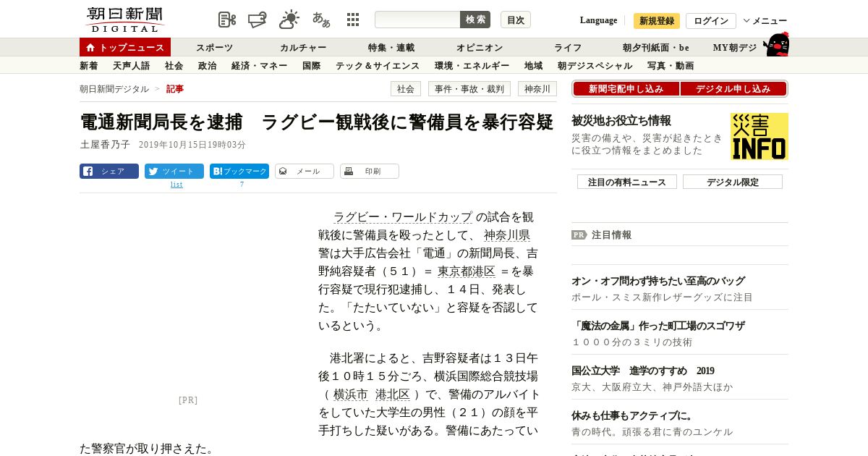This screenshot has width=868, height=456.
Task: Open the tweet list link
Action: [x=176, y=185]
